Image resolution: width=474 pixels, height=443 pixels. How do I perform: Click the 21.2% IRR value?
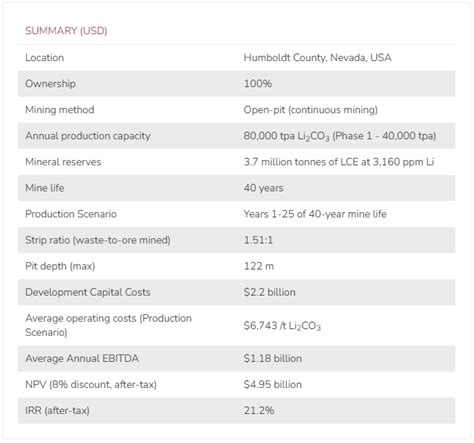(259, 411)
